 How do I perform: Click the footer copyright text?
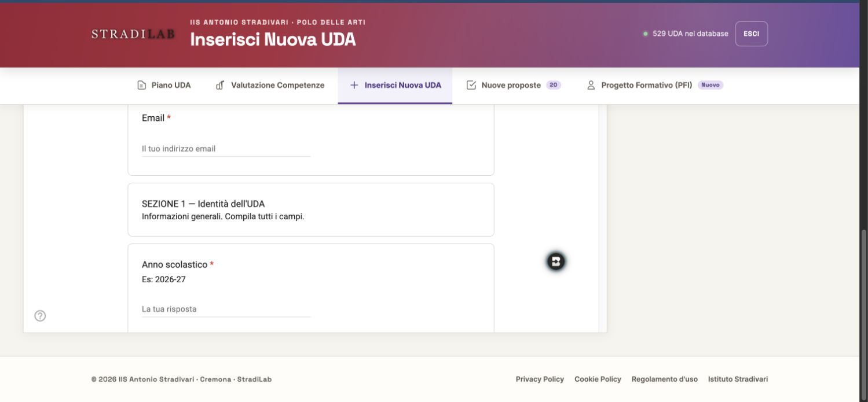click(181, 379)
